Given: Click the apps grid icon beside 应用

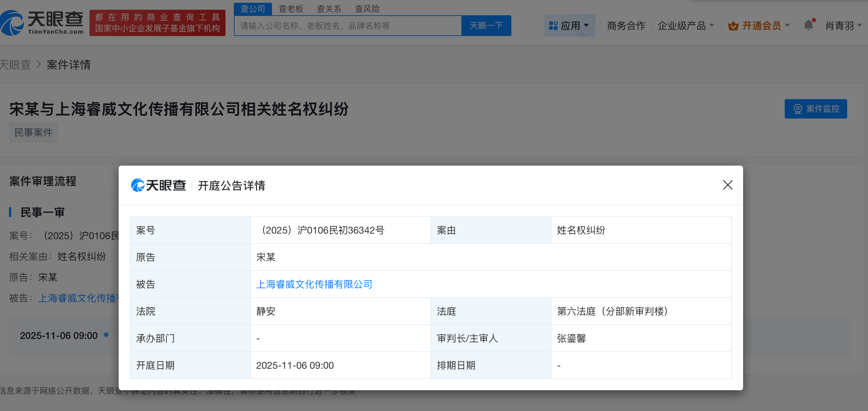Looking at the screenshot, I should 554,25.
